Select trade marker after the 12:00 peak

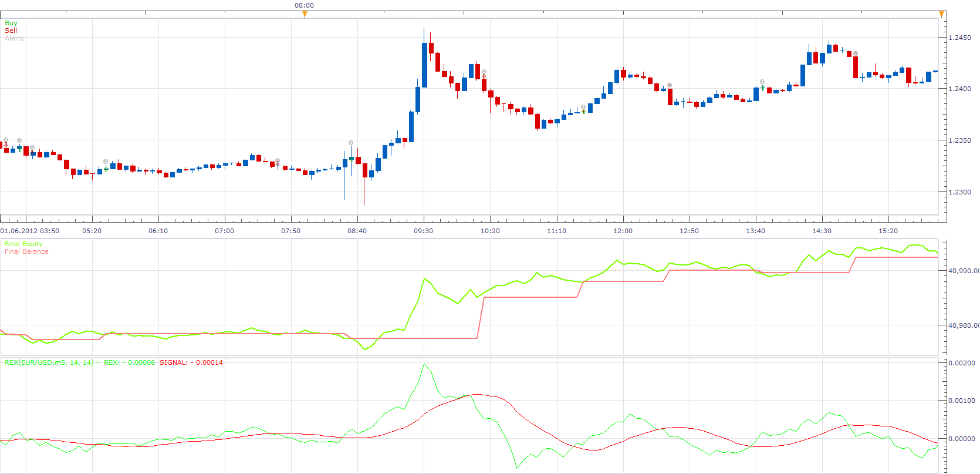point(670,85)
